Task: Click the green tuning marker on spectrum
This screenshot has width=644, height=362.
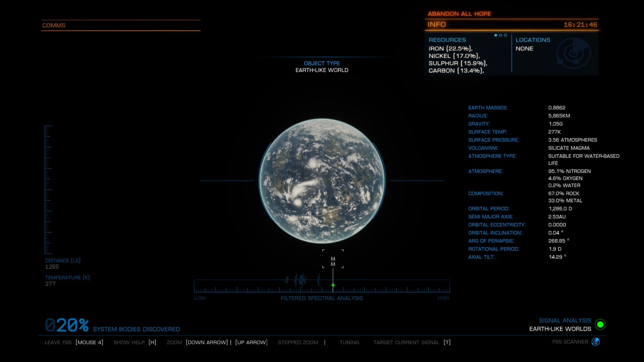Action: point(333,285)
